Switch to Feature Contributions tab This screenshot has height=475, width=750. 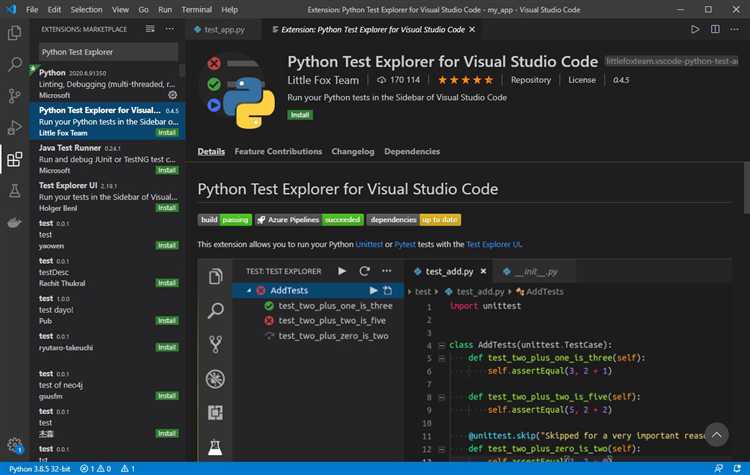click(x=278, y=151)
